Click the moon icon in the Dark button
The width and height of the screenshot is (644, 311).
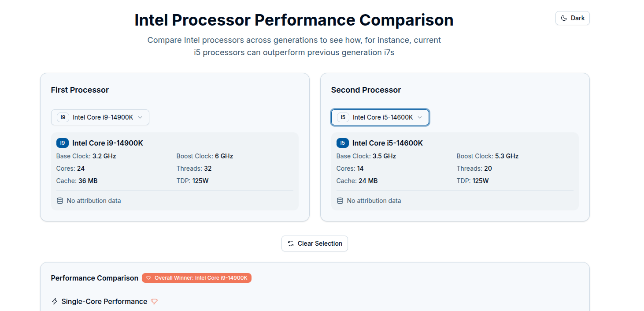(x=564, y=18)
